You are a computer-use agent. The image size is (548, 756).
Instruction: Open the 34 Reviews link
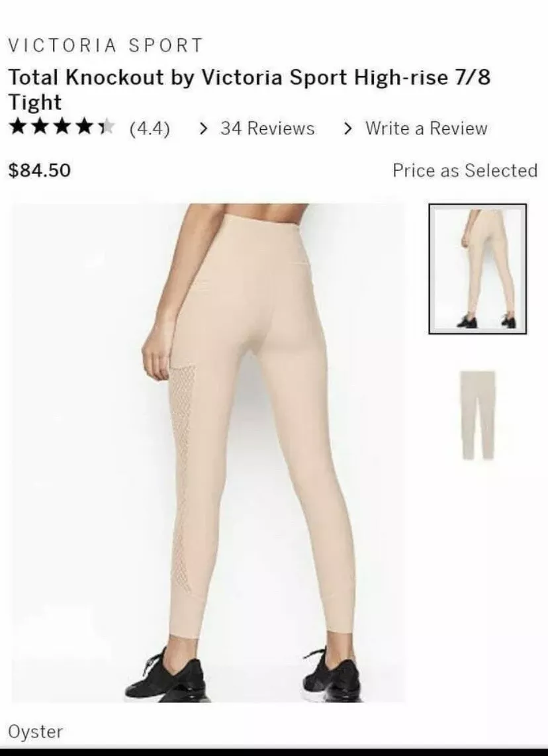click(267, 128)
